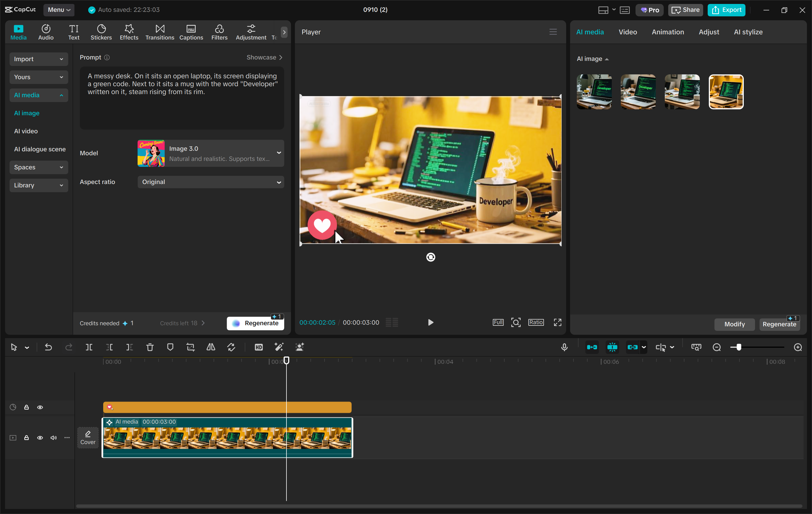
Task: Open the Text tool panel
Action: 74,32
